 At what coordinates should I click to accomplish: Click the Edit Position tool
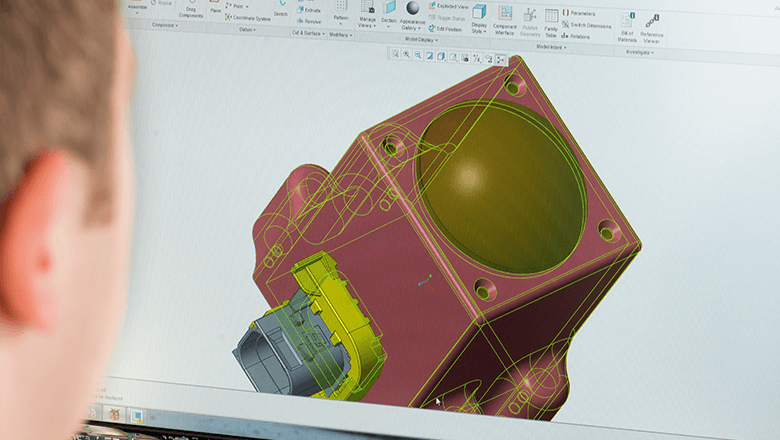[445, 29]
